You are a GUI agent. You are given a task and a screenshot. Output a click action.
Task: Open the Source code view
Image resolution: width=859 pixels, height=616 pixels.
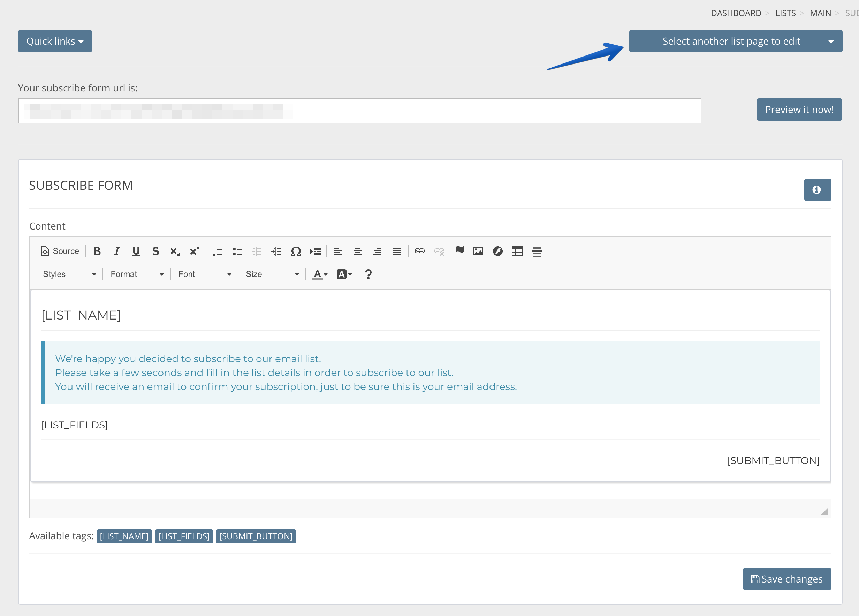(x=60, y=251)
